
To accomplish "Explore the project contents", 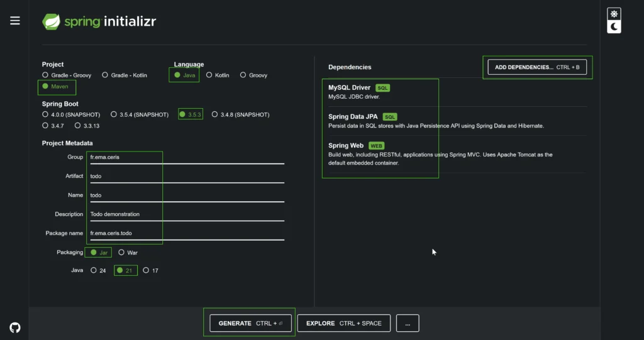I will click(344, 323).
